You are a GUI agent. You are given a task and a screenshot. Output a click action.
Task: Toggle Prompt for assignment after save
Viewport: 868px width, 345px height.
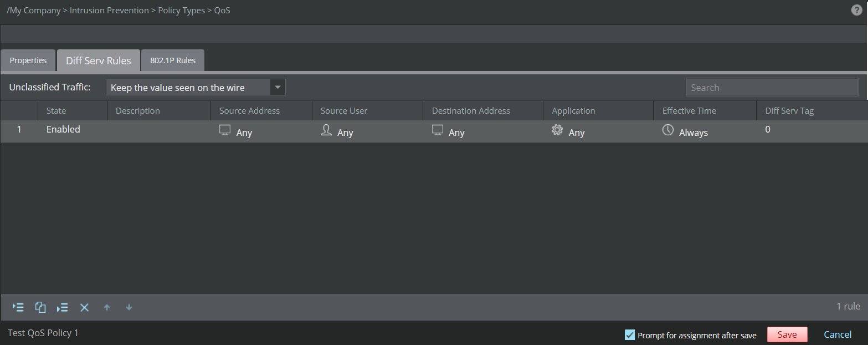pyautogui.click(x=629, y=334)
